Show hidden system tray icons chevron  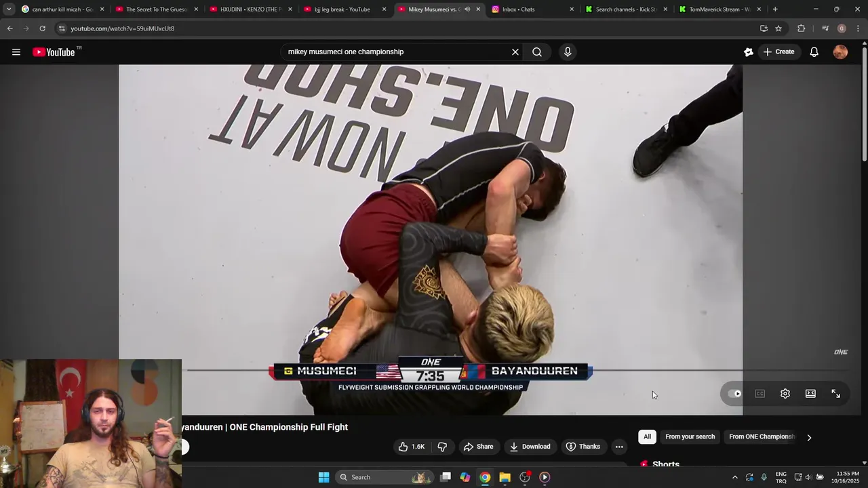734,477
